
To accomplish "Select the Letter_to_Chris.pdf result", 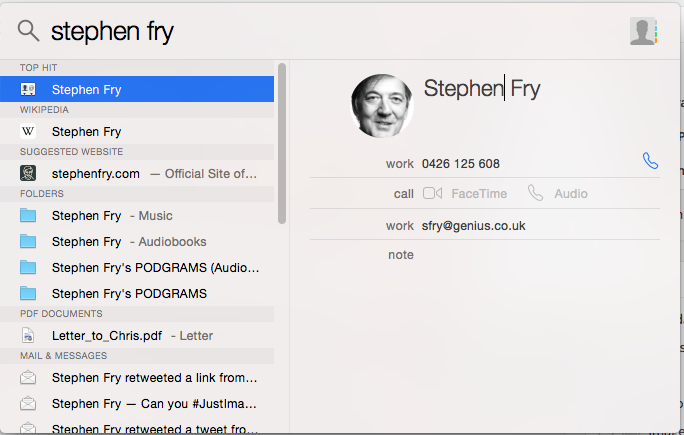I will pos(137,336).
